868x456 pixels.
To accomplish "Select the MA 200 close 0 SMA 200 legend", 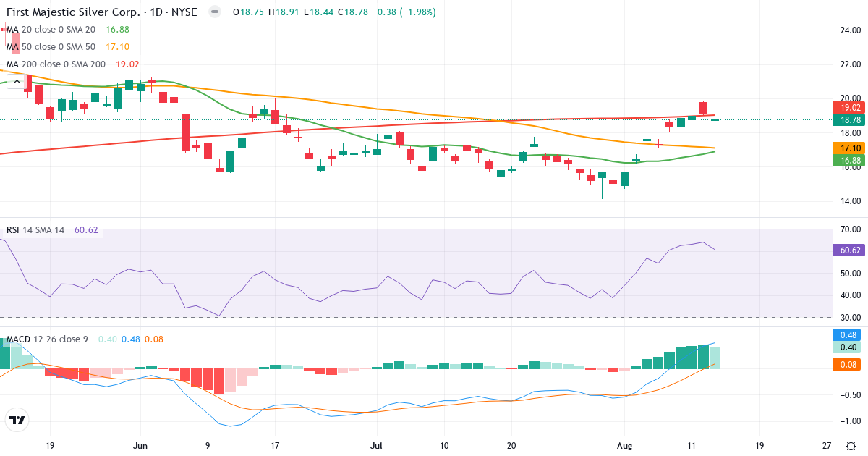I will [56, 64].
